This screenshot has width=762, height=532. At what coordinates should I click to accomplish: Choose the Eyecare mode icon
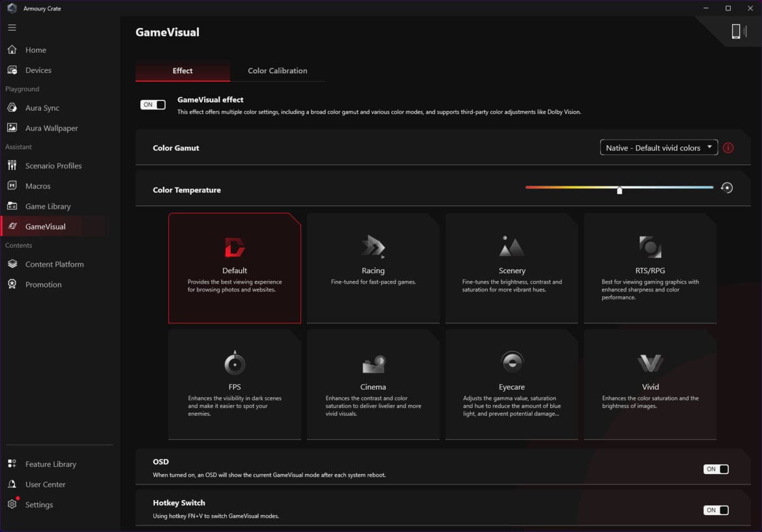click(x=512, y=362)
